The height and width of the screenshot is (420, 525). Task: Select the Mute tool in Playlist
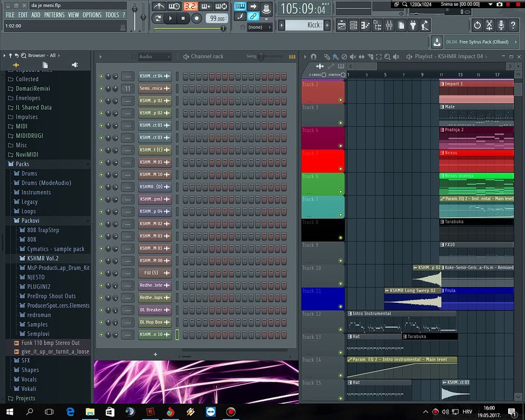point(353,57)
